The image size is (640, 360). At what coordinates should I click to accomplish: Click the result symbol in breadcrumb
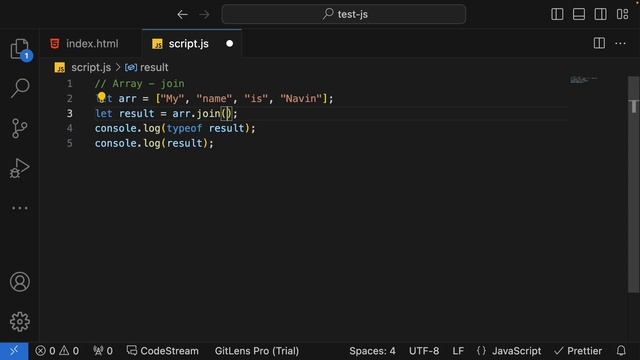click(154, 67)
